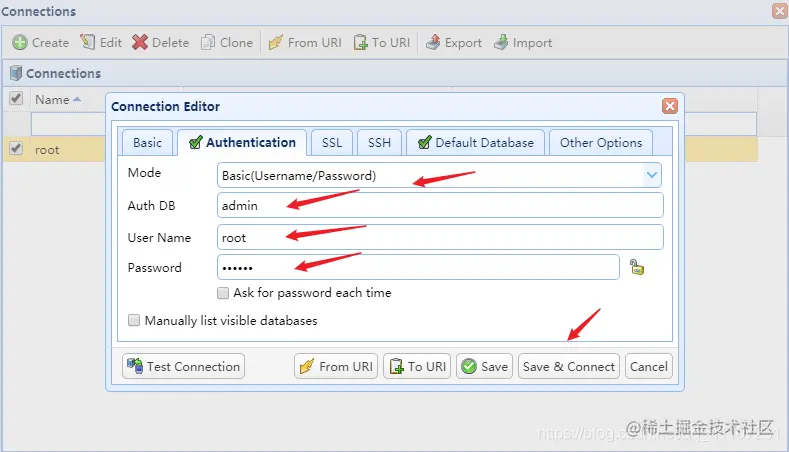This screenshot has width=789, height=452.
Task: Click To URI button in Connection Editor
Action: point(417,366)
